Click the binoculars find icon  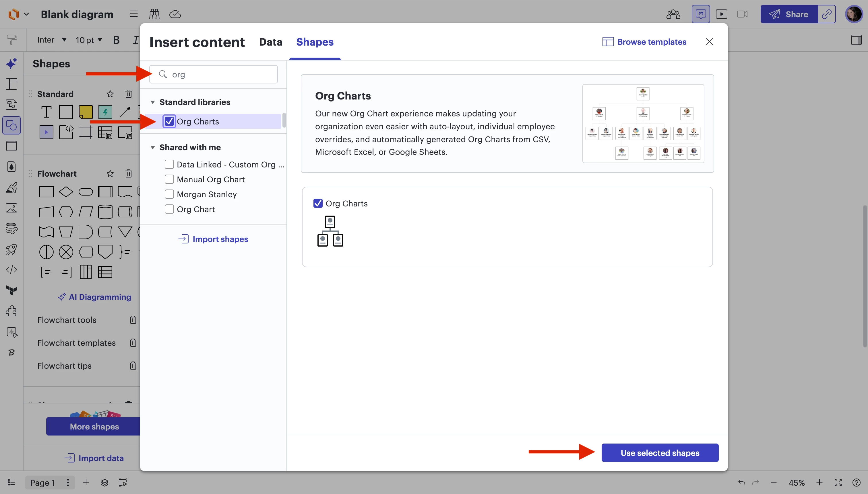[154, 14]
